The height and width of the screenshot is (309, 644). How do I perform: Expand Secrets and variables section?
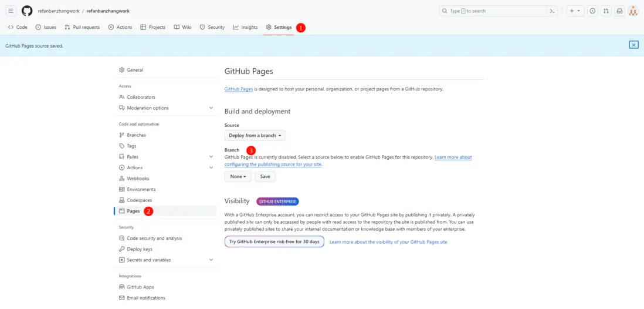pyautogui.click(x=211, y=260)
